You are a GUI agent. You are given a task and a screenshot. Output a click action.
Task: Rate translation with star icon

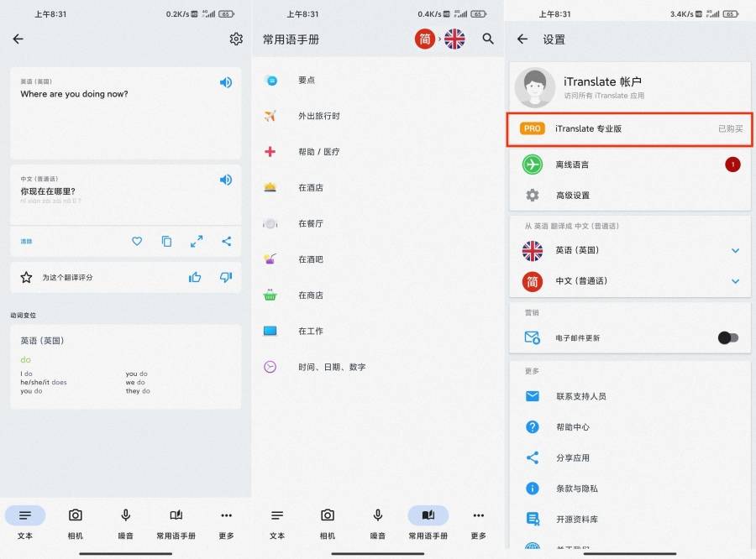click(x=27, y=277)
